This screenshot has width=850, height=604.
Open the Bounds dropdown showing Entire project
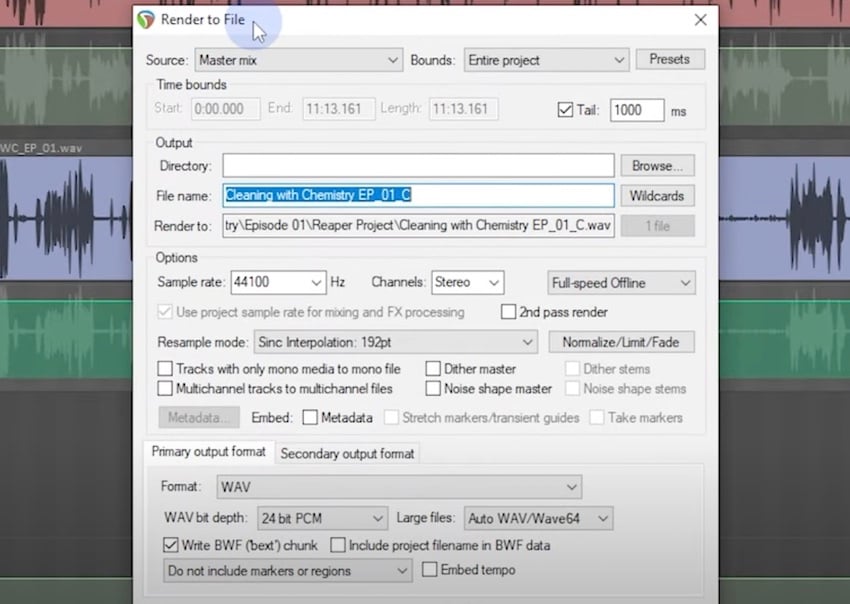[546, 60]
